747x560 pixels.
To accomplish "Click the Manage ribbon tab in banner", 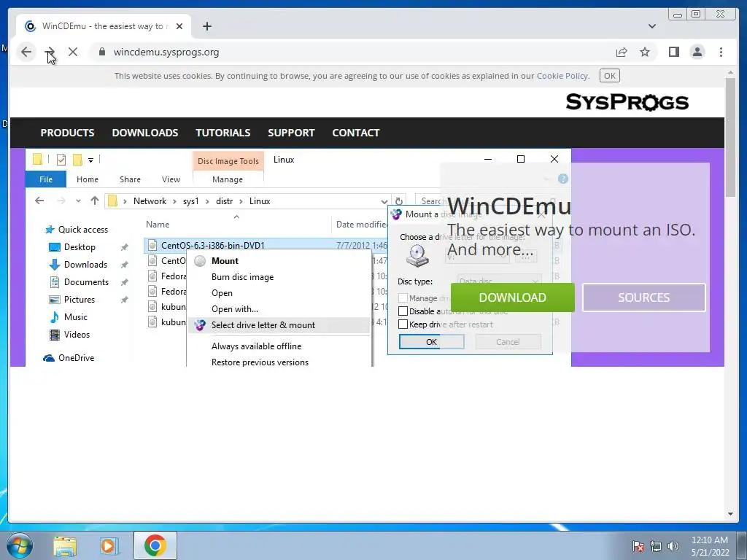I will (x=228, y=179).
